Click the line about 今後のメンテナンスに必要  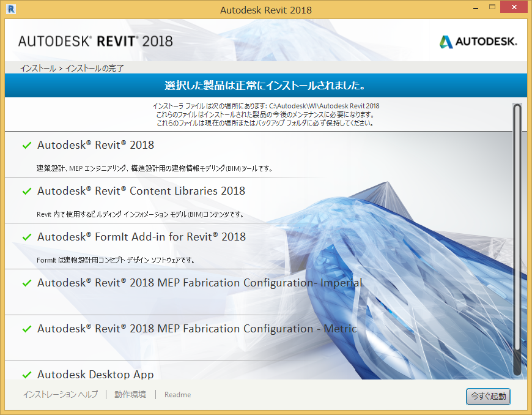tap(265, 114)
